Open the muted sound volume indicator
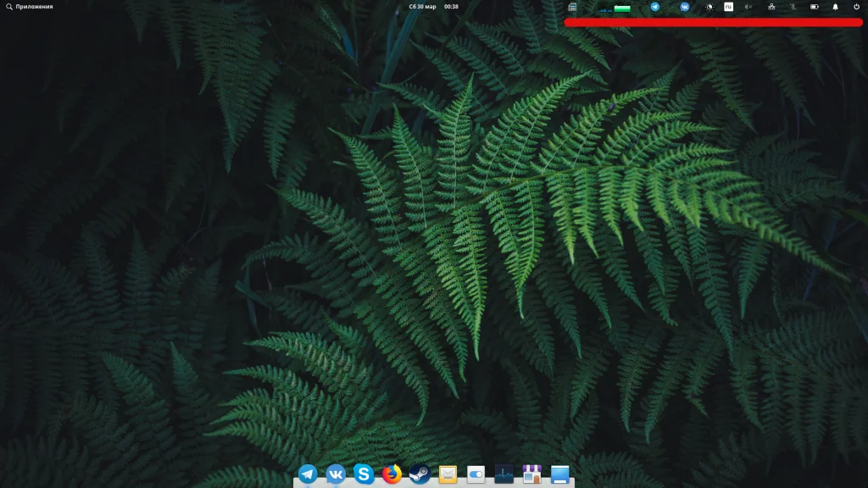This screenshot has width=868, height=488. coord(748,7)
